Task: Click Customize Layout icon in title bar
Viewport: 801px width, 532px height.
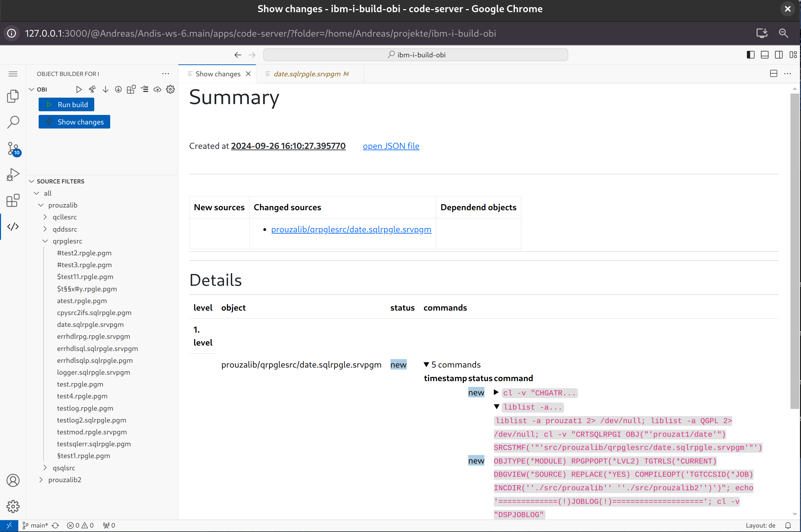Action: (x=793, y=55)
